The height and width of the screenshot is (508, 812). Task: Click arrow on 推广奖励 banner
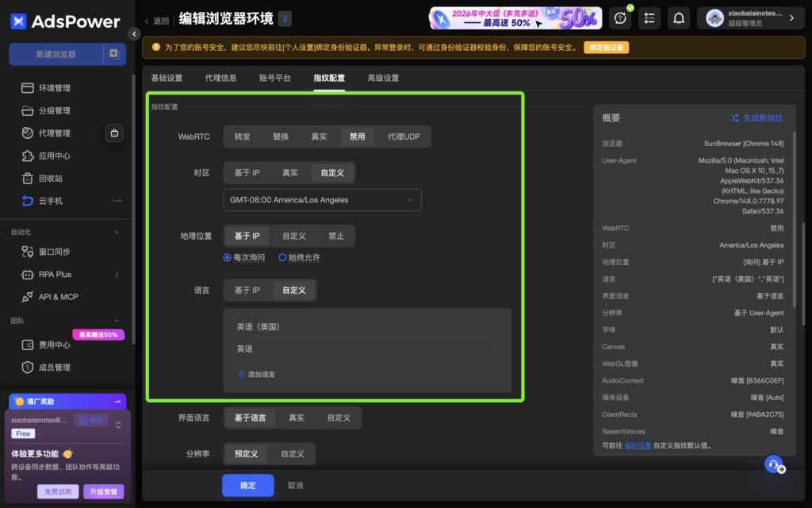click(x=117, y=402)
